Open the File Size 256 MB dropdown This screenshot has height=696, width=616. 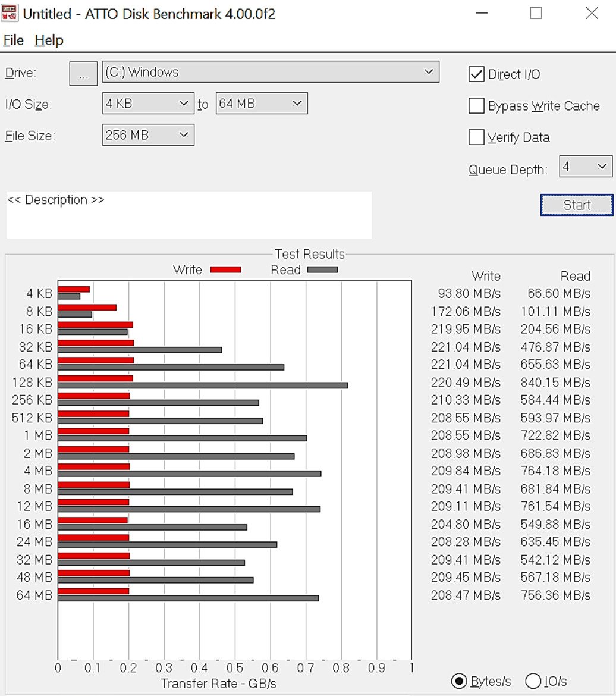[x=148, y=135]
